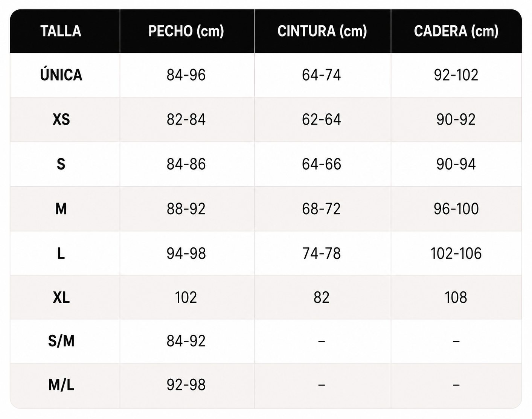532x419 pixels.
Task: Click the S size row label
Action: (x=61, y=164)
